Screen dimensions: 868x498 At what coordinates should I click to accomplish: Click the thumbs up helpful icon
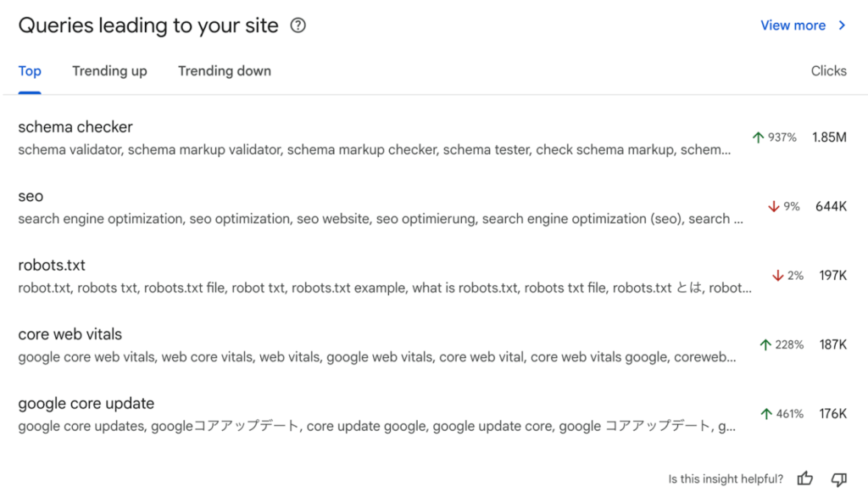click(x=805, y=479)
